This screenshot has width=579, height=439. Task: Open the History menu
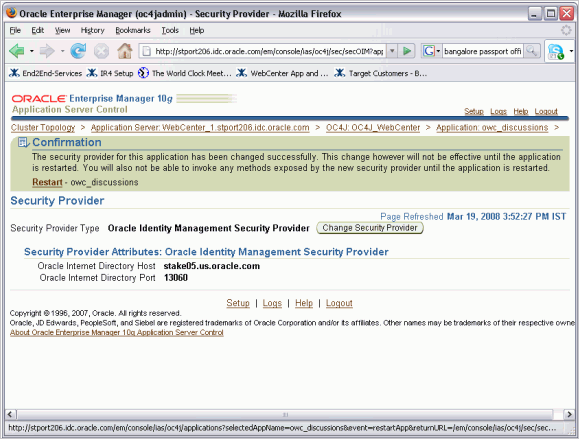click(x=92, y=30)
